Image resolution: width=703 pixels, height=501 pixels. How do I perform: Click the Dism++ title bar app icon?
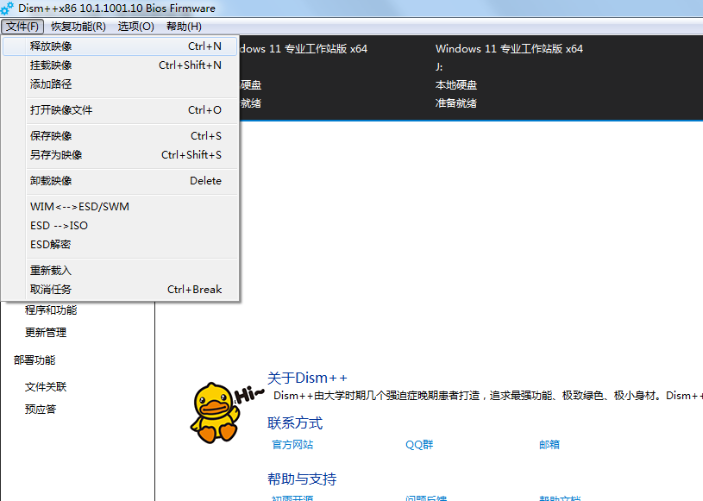click(8, 8)
